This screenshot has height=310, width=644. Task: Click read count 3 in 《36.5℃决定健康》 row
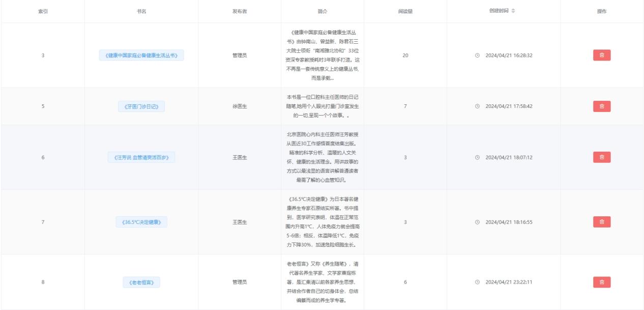pyautogui.click(x=405, y=222)
